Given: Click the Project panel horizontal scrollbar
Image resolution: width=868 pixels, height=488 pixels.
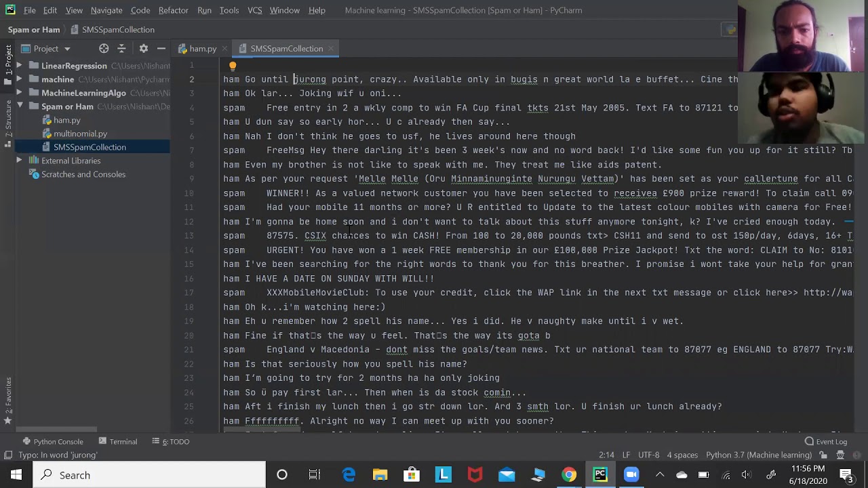Looking at the screenshot, I should coord(57,430).
